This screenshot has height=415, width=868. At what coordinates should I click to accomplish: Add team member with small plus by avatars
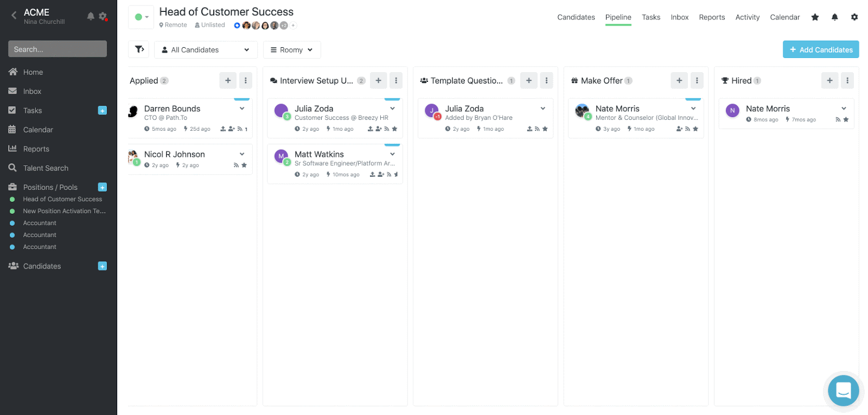point(293,25)
